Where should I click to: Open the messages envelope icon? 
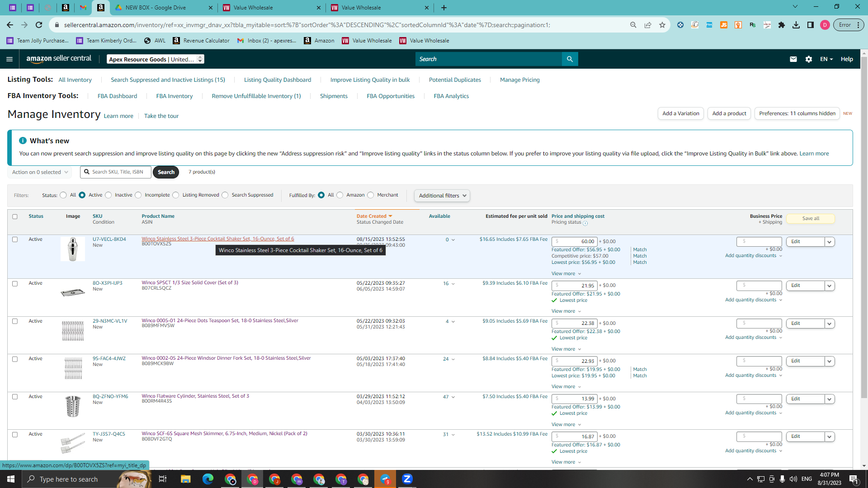[x=793, y=59]
